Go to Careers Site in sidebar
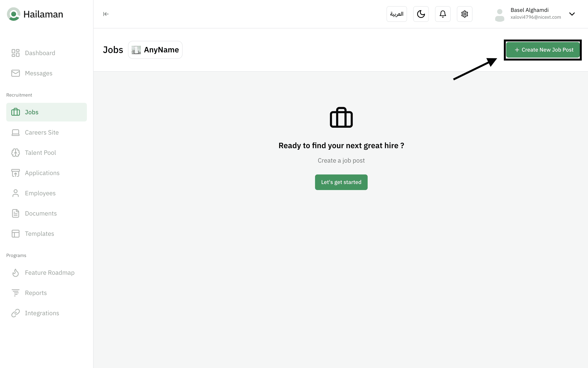 42,132
